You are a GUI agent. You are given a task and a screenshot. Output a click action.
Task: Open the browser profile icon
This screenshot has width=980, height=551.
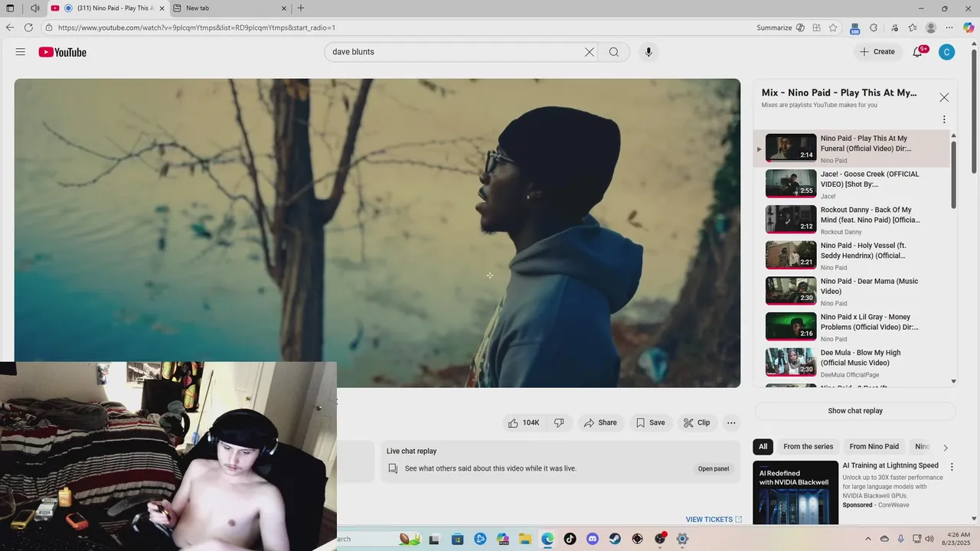tap(931, 28)
